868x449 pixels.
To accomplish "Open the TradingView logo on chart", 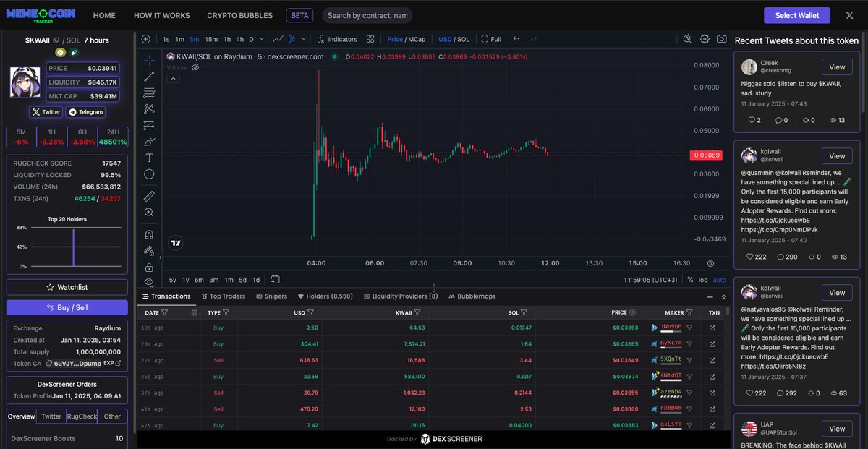I will pyautogui.click(x=175, y=243).
